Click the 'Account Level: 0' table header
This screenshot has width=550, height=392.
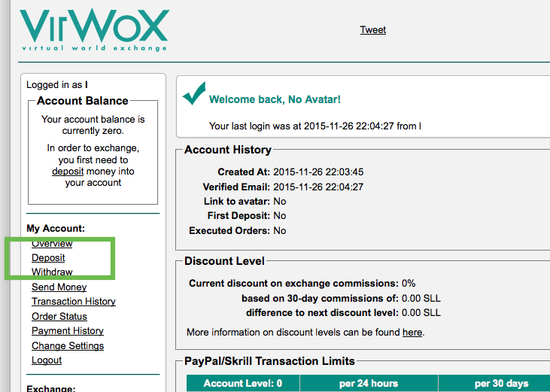click(x=243, y=383)
